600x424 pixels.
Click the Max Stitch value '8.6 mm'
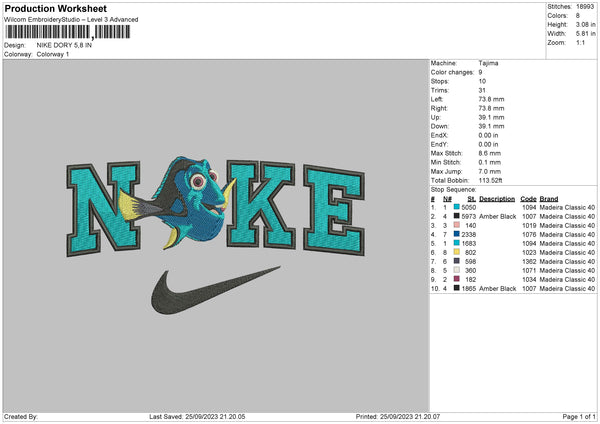click(489, 153)
